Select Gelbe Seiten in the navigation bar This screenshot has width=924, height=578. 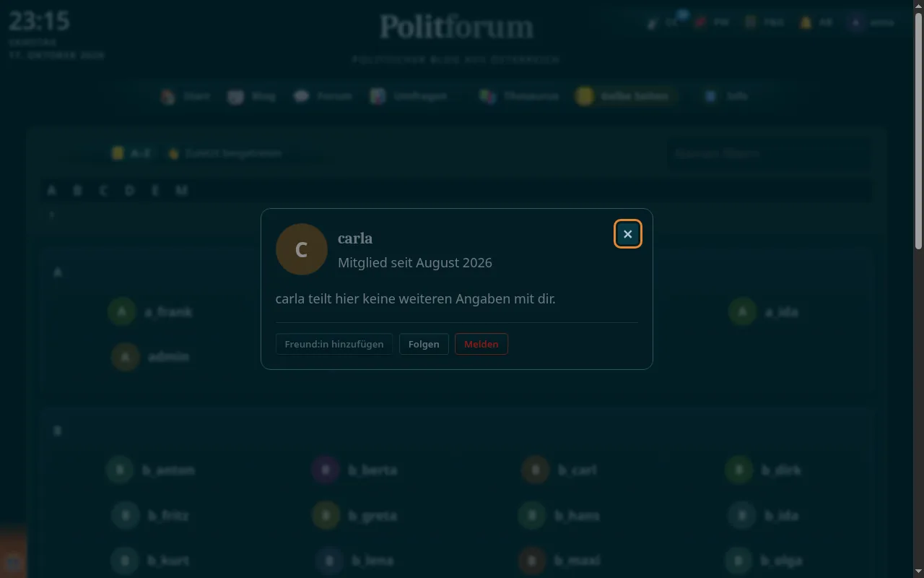click(x=625, y=96)
